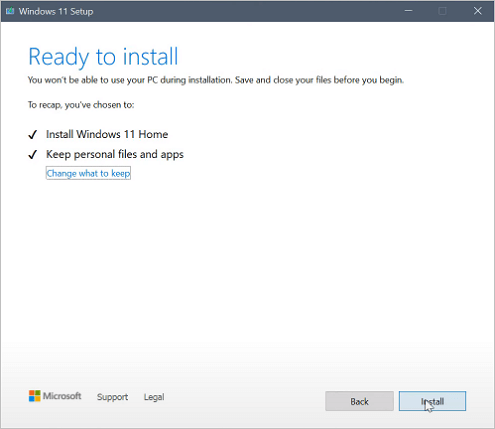Open the Support link
Image resolution: width=495 pixels, height=429 pixels.
pyautogui.click(x=112, y=397)
